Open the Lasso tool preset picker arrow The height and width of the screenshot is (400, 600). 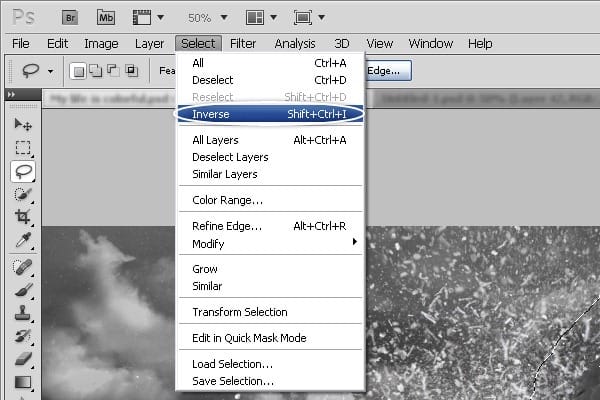click(x=50, y=71)
